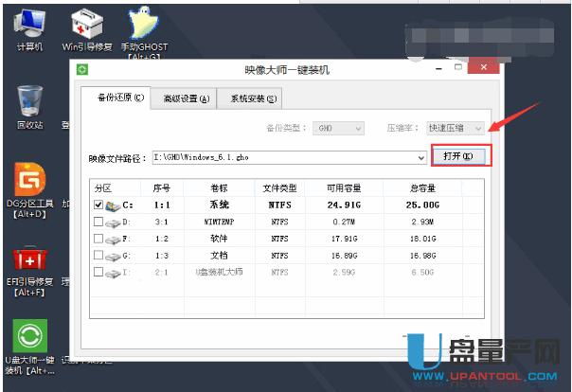
Task: Switch to the 系统安装 tab
Action: (x=248, y=98)
